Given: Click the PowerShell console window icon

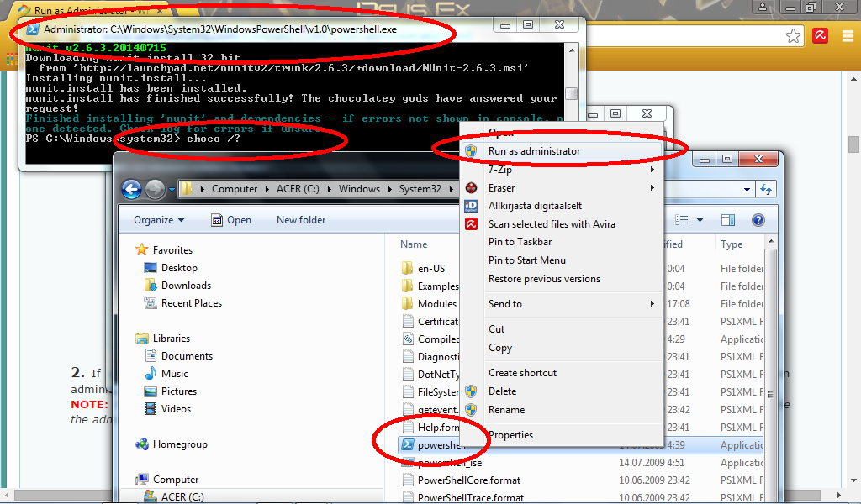Looking at the screenshot, I should [x=33, y=29].
